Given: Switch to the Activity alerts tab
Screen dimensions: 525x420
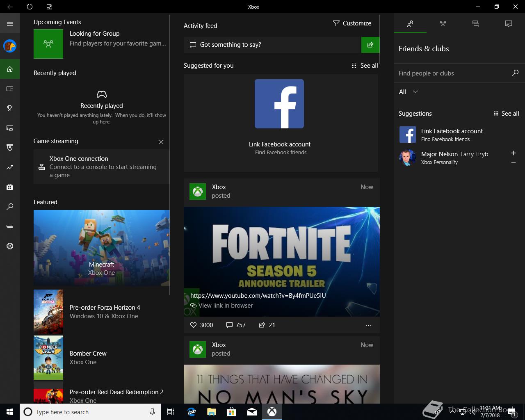Looking at the screenshot, I should click(x=509, y=24).
